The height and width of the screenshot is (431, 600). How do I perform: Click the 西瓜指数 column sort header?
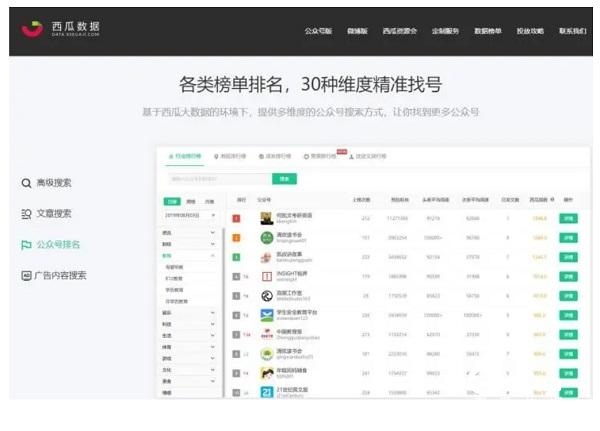point(539,200)
